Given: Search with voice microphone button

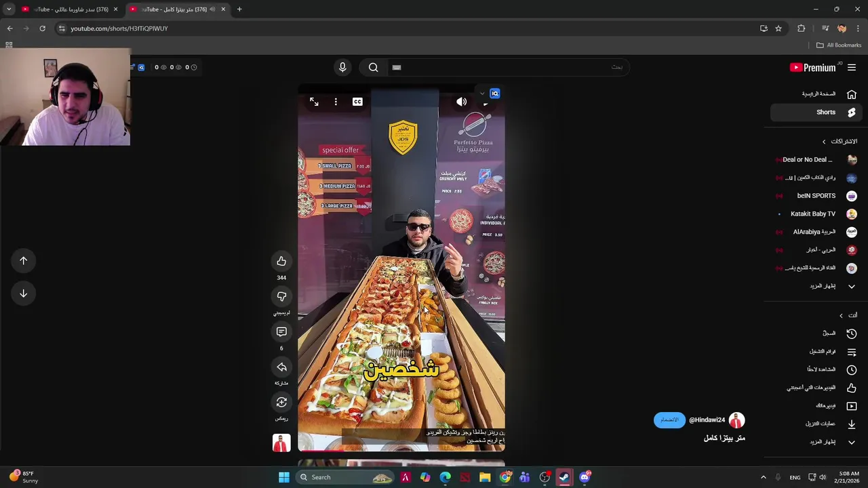Looking at the screenshot, I should 342,67.
